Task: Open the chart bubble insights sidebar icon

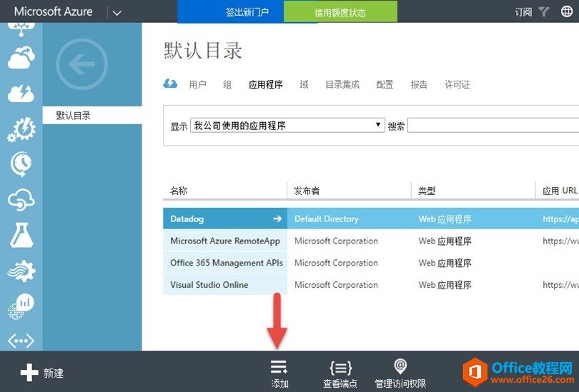Action: 21,306
